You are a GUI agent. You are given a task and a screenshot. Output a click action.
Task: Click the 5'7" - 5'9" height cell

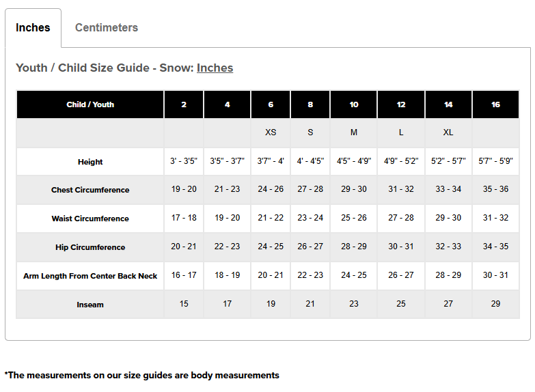[495, 161]
